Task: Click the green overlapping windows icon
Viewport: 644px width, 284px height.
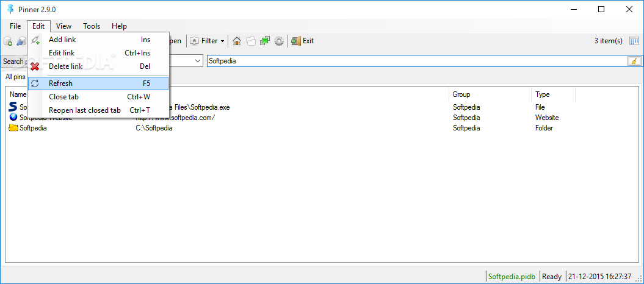Action: click(265, 41)
